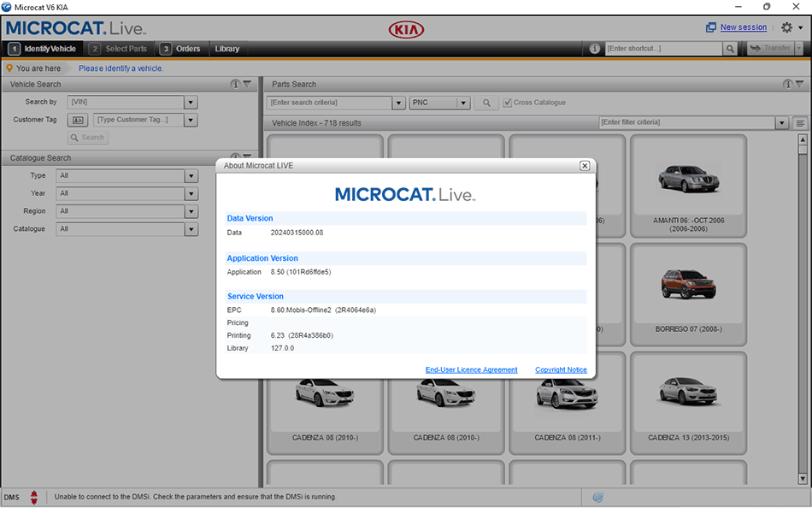Open the settings gear menu
Viewport: 812px width, 508px height.
786,27
